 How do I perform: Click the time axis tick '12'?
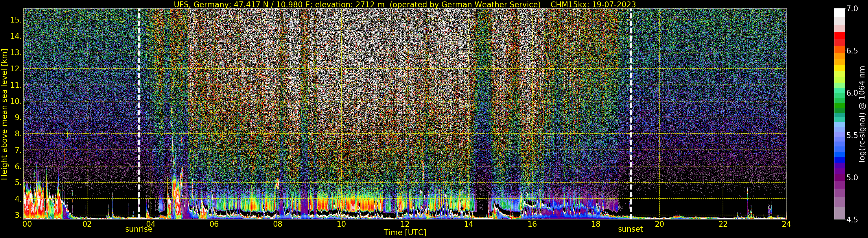[405, 224]
